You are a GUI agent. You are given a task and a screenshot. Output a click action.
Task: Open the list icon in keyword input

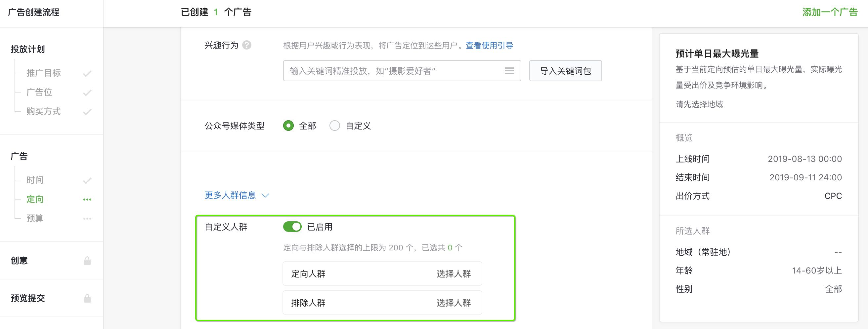(x=509, y=71)
